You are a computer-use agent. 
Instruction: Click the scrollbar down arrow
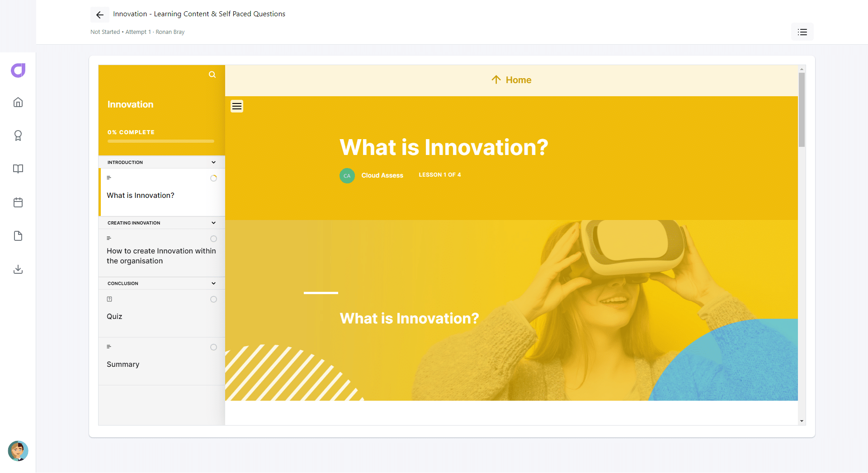pos(802,421)
